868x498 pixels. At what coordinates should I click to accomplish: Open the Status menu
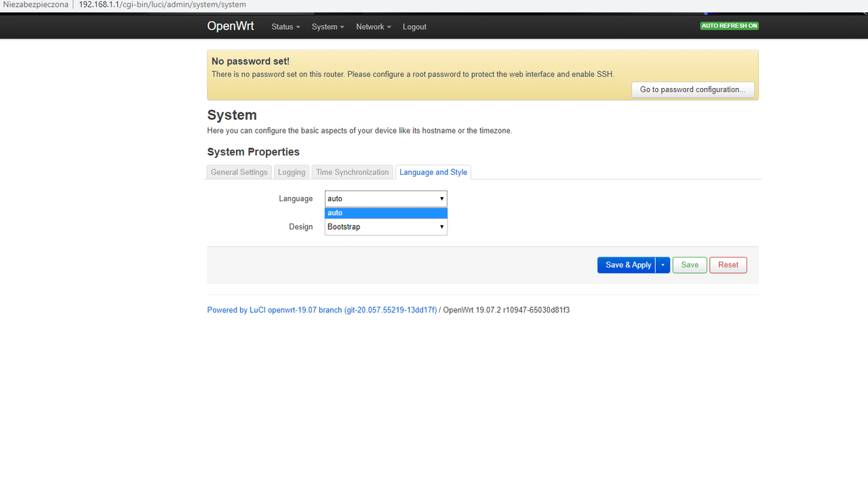click(x=285, y=27)
